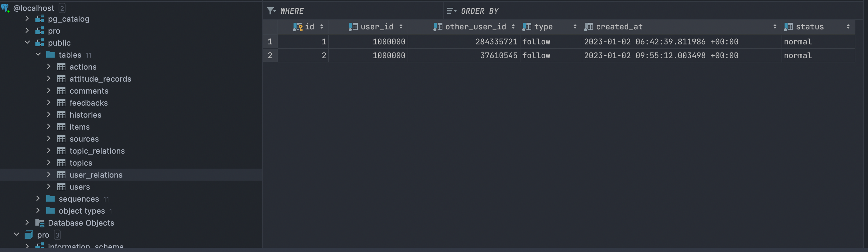Click the WHERE filter funnel icon
The image size is (868, 252).
coord(271,11)
